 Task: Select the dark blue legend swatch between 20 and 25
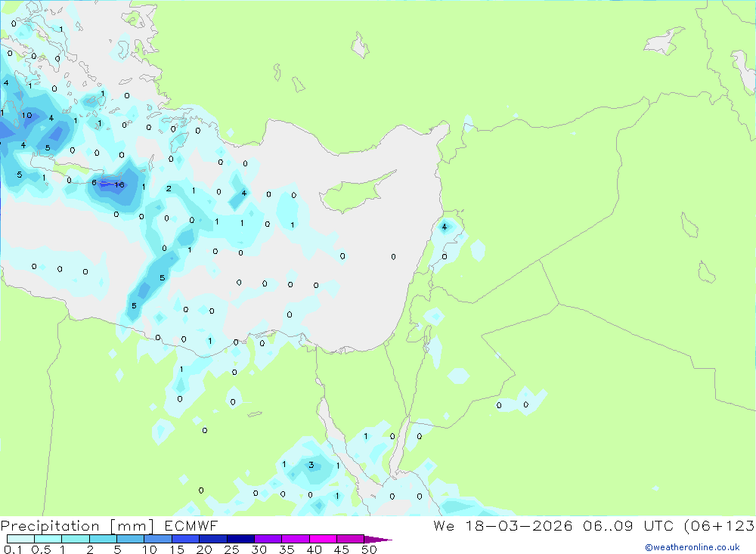(x=212, y=539)
